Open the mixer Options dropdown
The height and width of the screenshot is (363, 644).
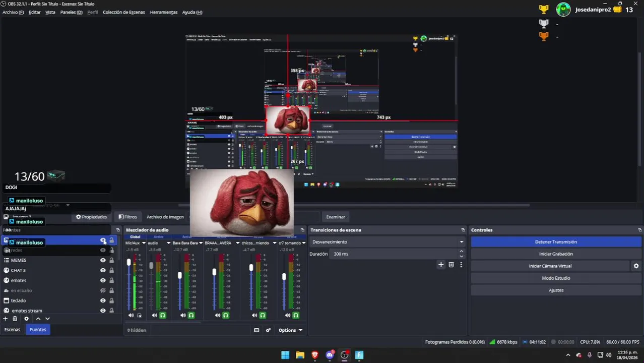(x=290, y=330)
